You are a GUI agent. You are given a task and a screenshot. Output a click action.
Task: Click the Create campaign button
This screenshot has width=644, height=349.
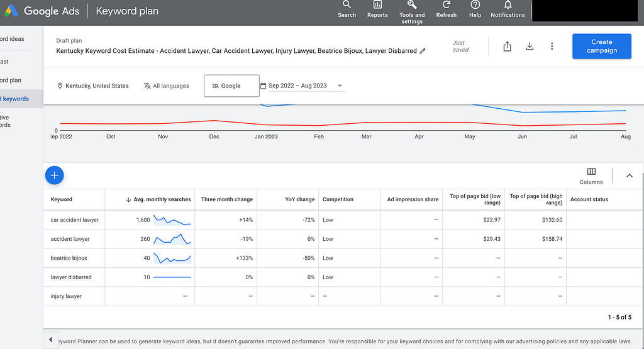point(602,46)
